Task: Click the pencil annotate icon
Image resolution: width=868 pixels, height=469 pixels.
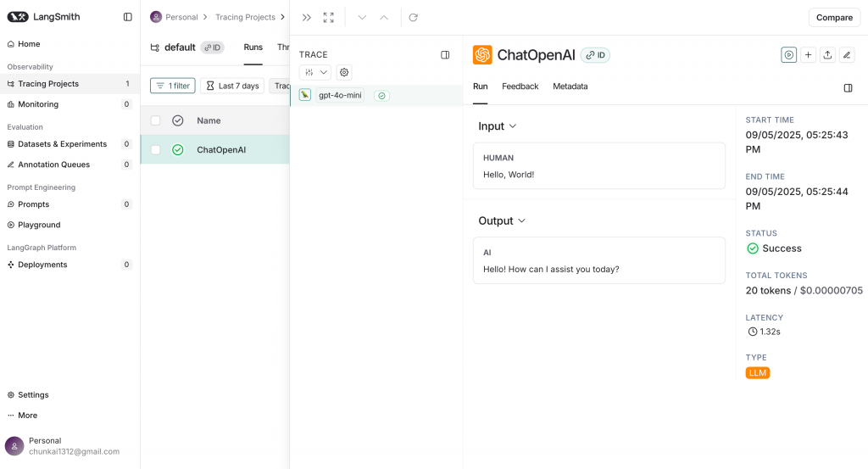Action: [x=847, y=55]
